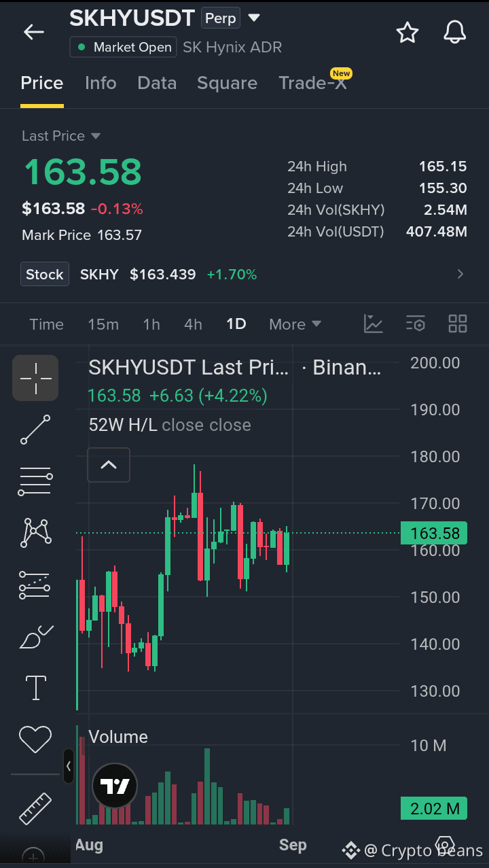This screenshot has width=489, height=868.
Task: Click the 163.58 price axis label
Action: 434,533
